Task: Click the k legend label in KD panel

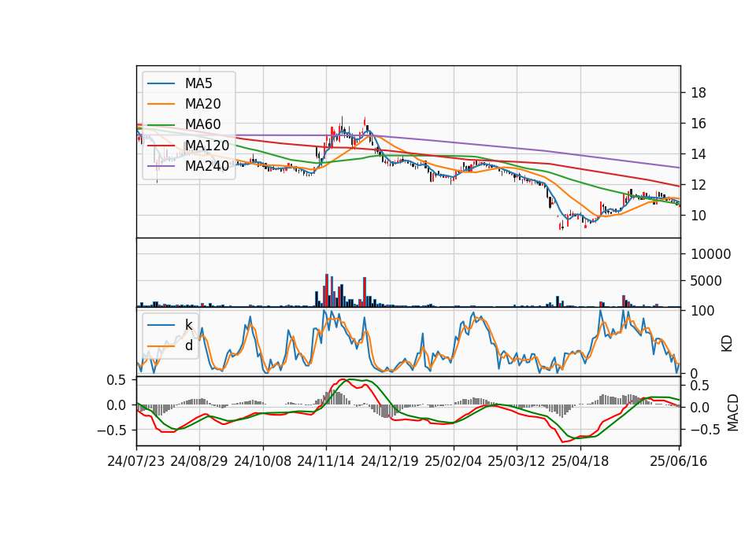Action: coord(188,325)
